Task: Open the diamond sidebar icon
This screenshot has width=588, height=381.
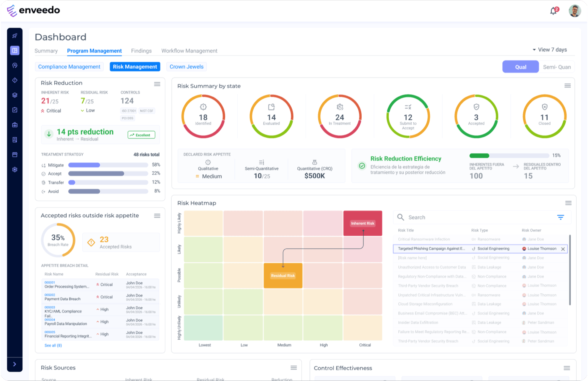Action: pos(15,80)
